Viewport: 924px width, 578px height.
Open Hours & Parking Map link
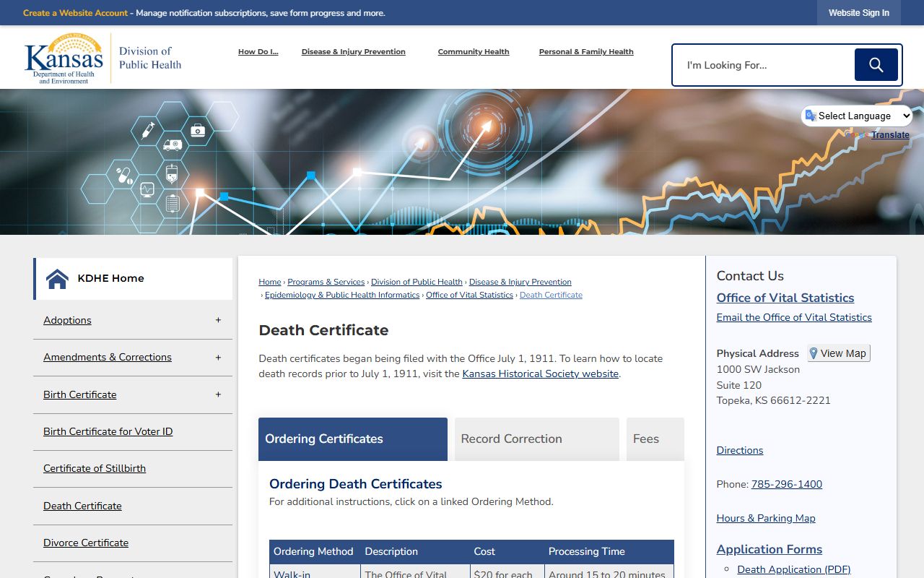tap(766, 518)
